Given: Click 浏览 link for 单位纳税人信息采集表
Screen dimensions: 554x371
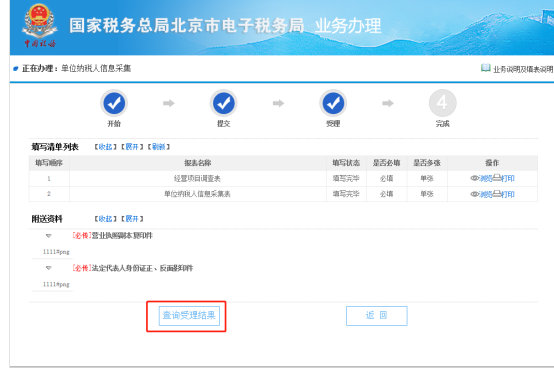Looking at the screenshot, I should click(x=485, y=194).
